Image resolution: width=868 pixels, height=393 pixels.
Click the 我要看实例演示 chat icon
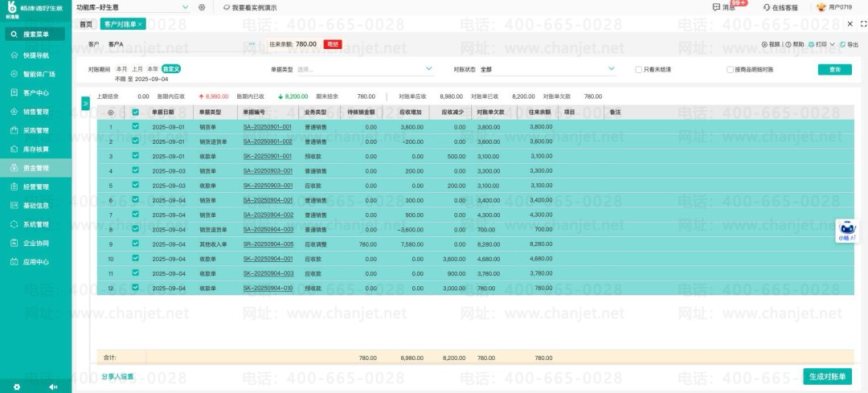pyautogui.click(x=227, y=8)
